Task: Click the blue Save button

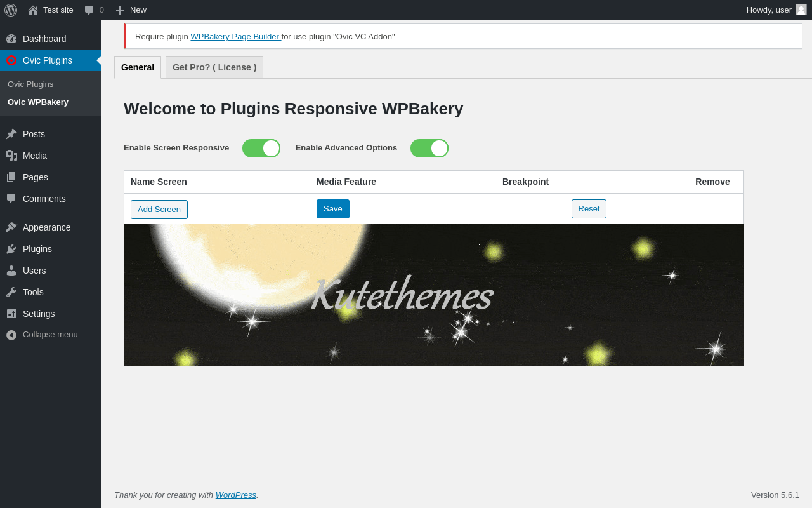Action: tap(333, 209)
